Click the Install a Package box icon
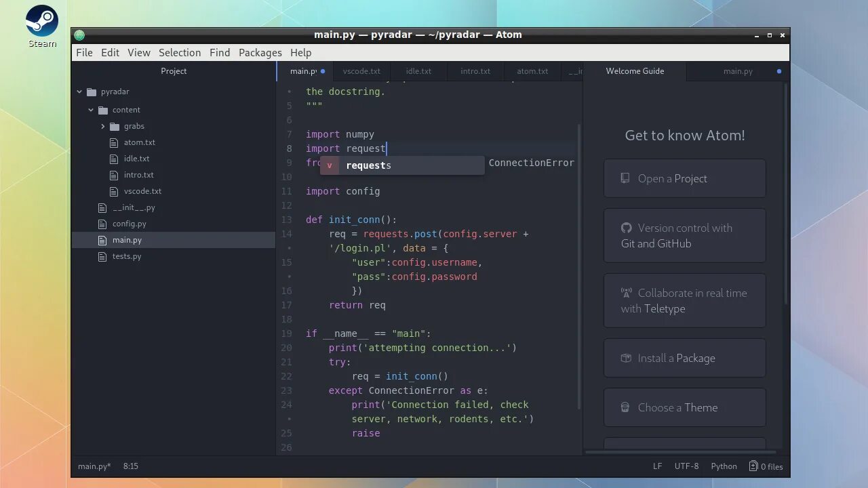868x488 pixels. (x=626, y=358)
